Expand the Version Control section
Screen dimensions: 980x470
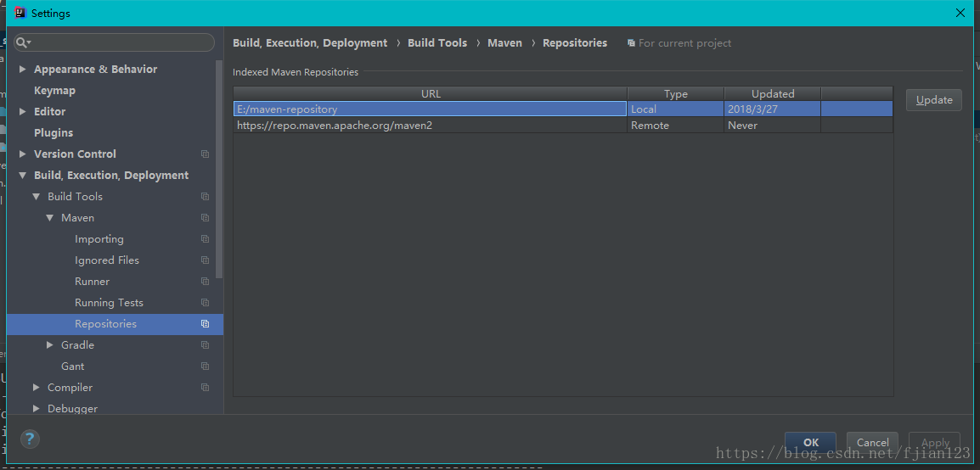(22, 154)
